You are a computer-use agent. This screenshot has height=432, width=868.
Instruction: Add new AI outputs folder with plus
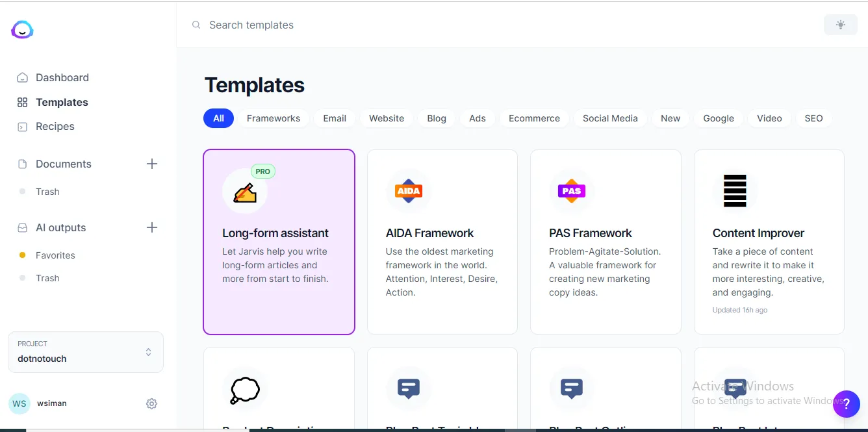pos(152,227)
